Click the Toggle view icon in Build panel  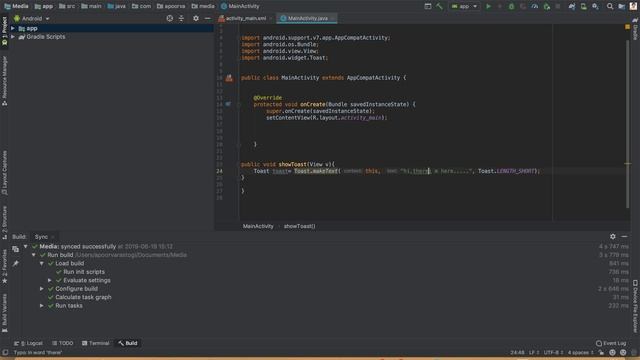click(x=15, y=249)
